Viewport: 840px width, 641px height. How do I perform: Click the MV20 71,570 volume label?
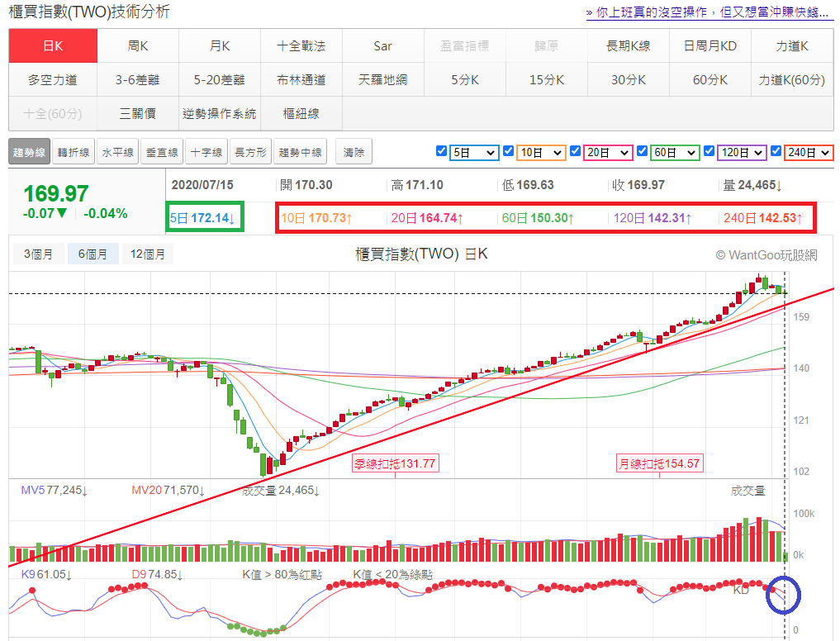click(x=168, y=491)
